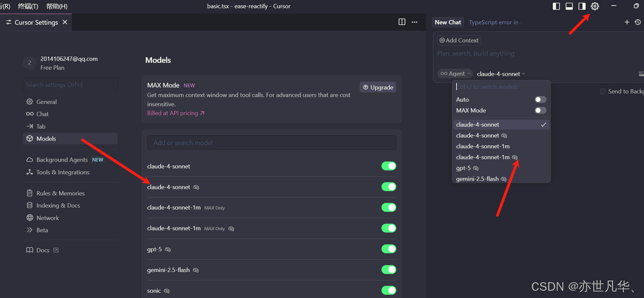Toggle the bottom panel layout icon
644x298 pixels.
pos(569,6)
